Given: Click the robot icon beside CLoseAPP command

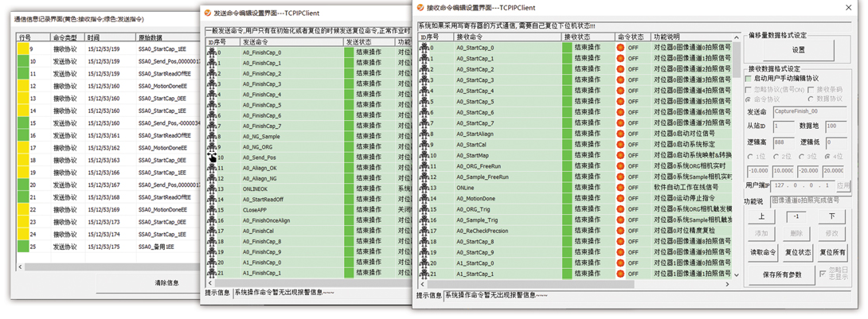Looking at the screenshot, I should pyautogui.click(x=212, y=209).
